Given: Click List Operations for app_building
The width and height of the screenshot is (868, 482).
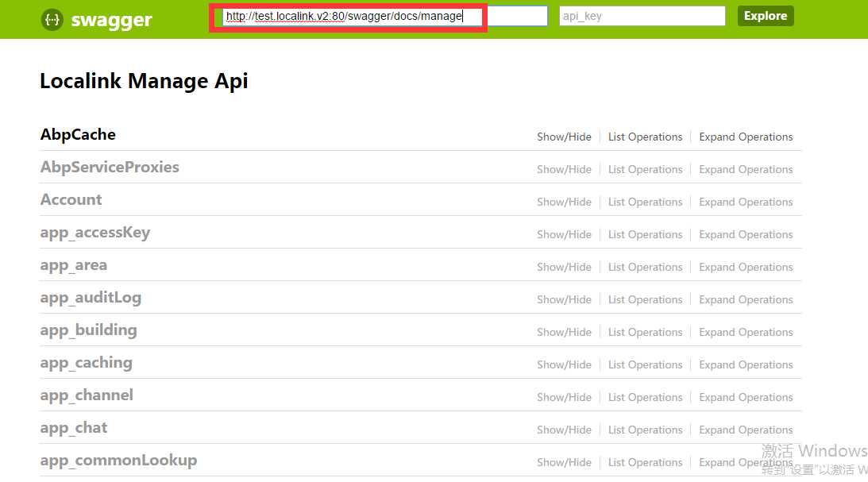Looking at the screenshot, I should (646, 333).
